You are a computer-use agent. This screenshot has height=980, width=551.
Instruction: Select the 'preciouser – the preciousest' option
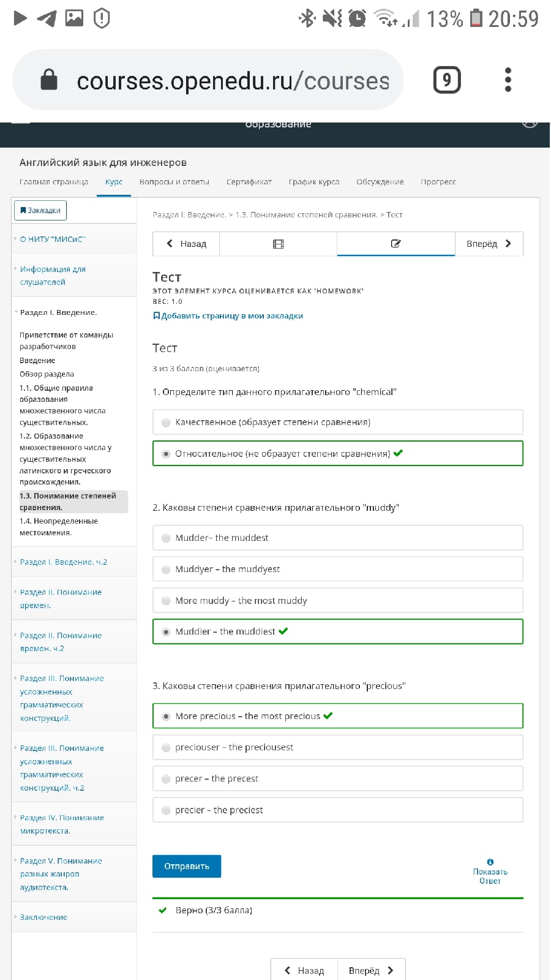pos(338,747)
